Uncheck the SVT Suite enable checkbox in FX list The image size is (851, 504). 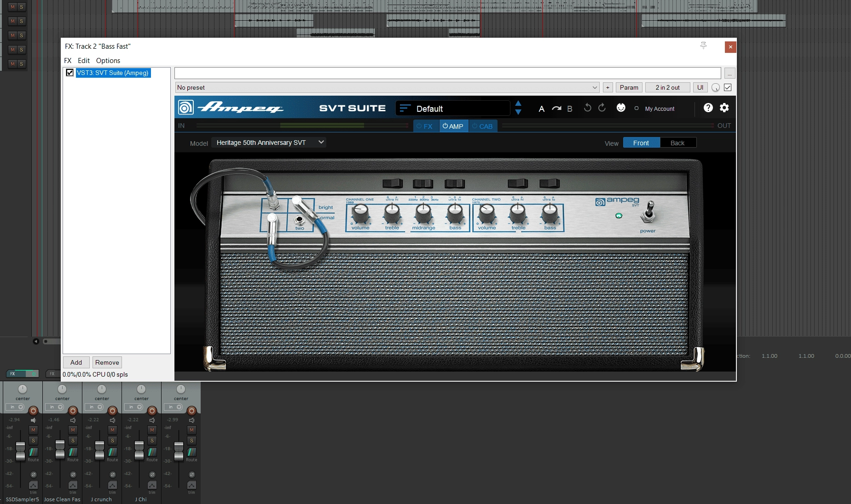(70, 73)
